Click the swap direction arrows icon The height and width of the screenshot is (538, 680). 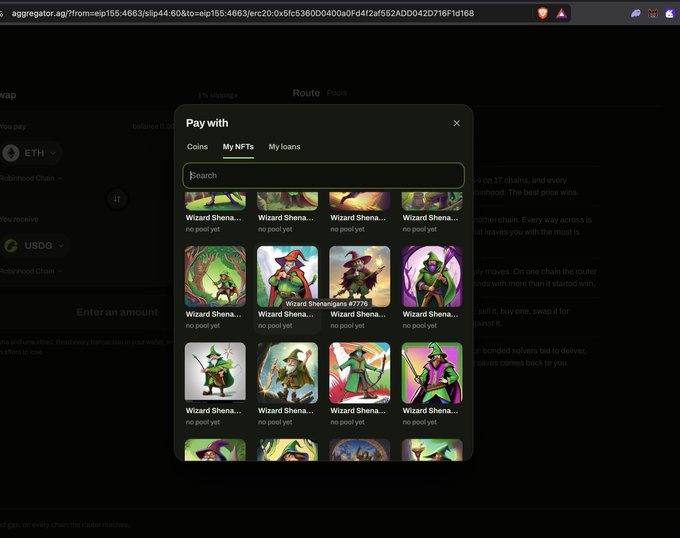[117, 199]
